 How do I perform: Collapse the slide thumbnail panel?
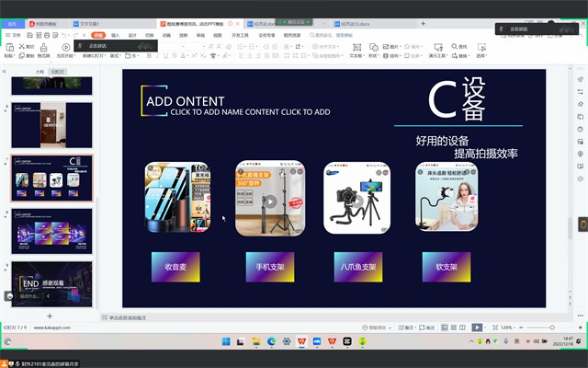tap(5, 71)
